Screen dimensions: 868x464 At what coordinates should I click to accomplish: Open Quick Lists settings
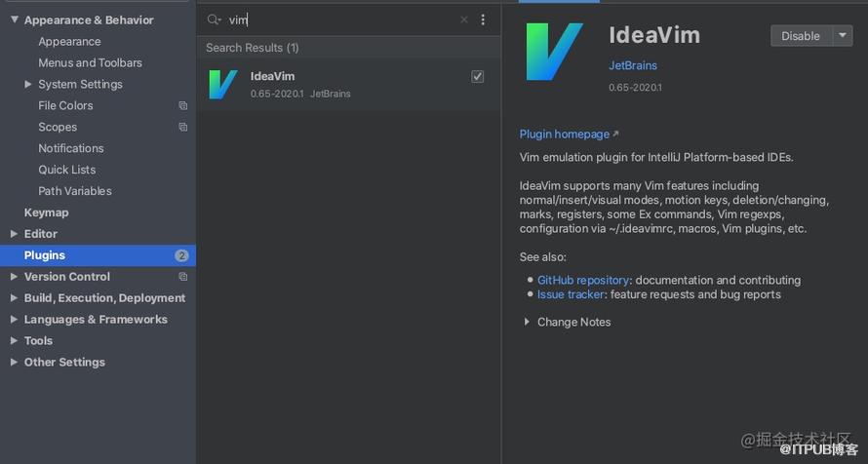67,170
